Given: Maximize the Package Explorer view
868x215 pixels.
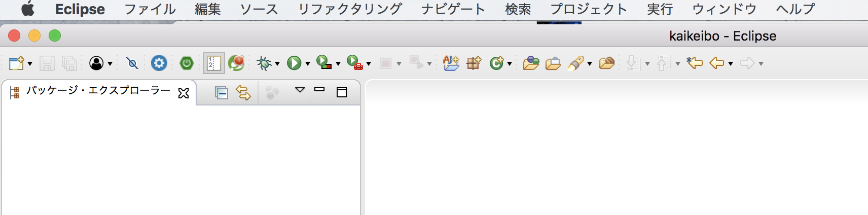Looking at the screenshot, I should coord(342,92).
